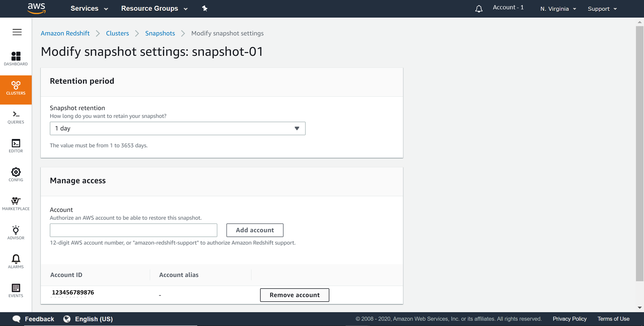Image resolution: width=644 pixels, height=326 pixels.
Task: Open the Events calendar icon
Action: click(16, 290)
